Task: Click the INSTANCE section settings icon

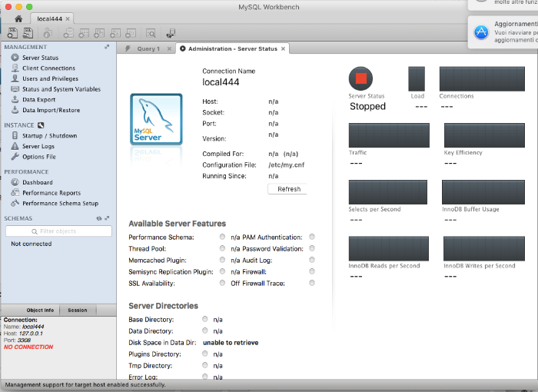Action: point(41,125)
